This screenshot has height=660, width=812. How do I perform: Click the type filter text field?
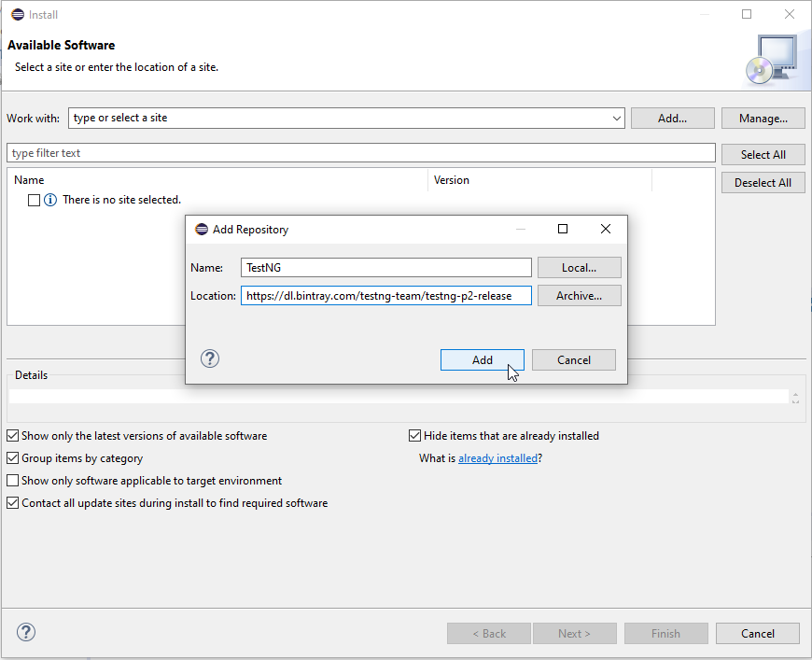click(360, 153)
